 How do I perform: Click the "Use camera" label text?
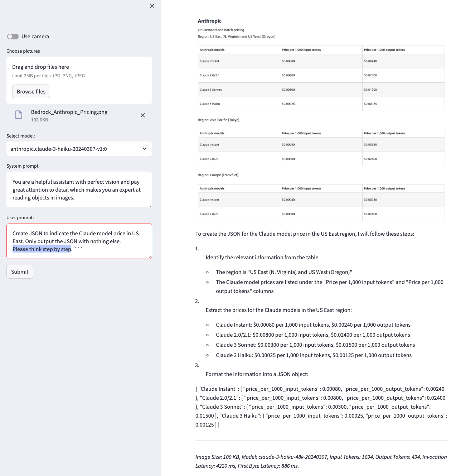tap(35, 37)
